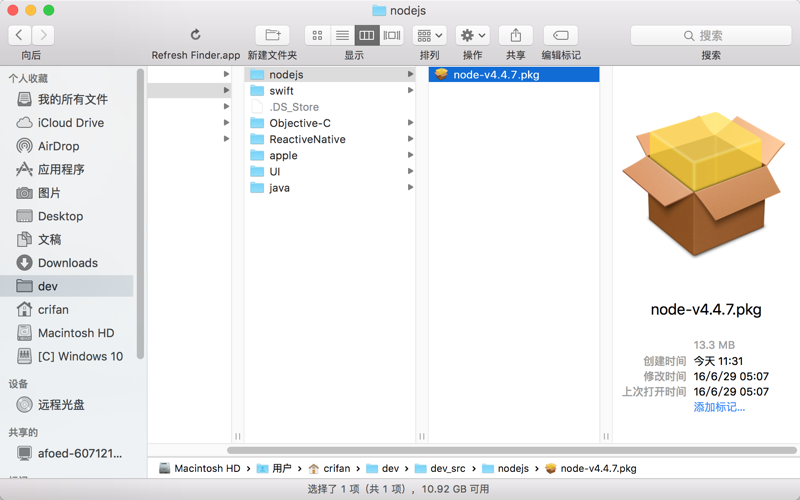Click status text 选择了 1 项
Screen dimensions: 800x500
(x=335, y=489)
